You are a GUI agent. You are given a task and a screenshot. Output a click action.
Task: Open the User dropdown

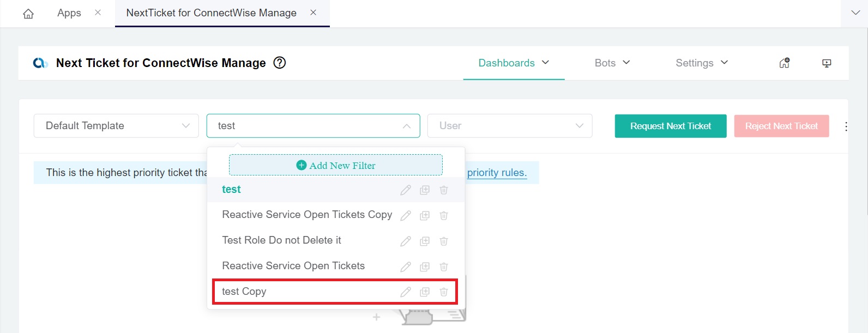510,126
